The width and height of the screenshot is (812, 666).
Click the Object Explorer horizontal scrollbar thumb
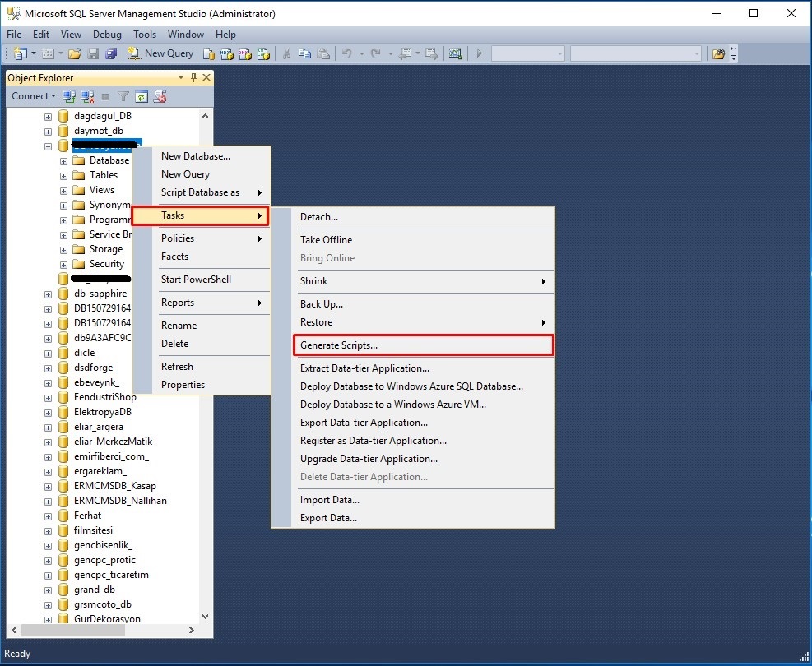[73, 630]
